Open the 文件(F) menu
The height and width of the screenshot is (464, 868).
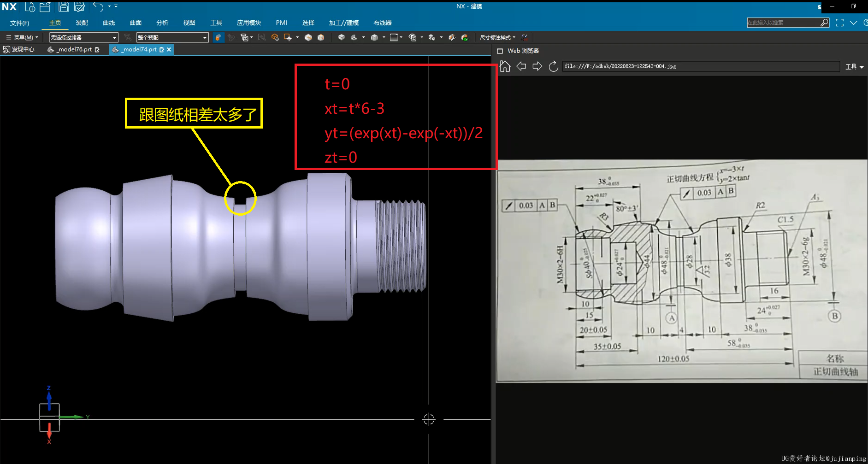[x=20, y=23]
